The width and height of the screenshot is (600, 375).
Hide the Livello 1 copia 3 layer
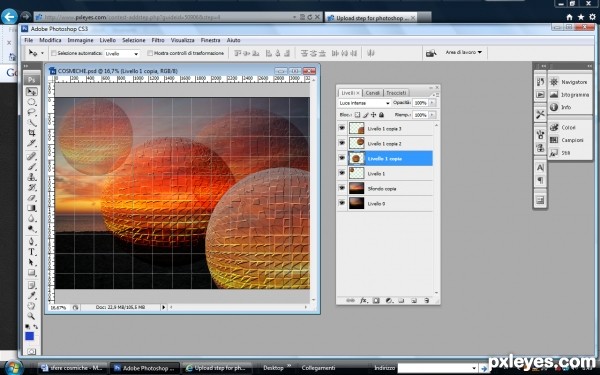(x=342, y=128)
